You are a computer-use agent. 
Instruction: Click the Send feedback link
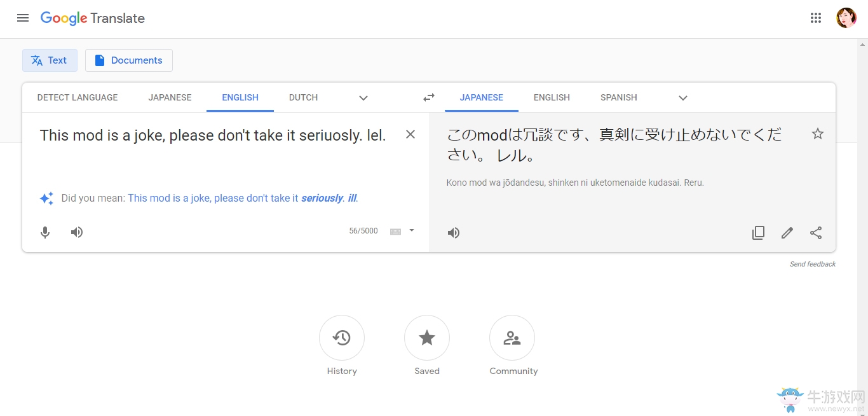coord(813,264)
